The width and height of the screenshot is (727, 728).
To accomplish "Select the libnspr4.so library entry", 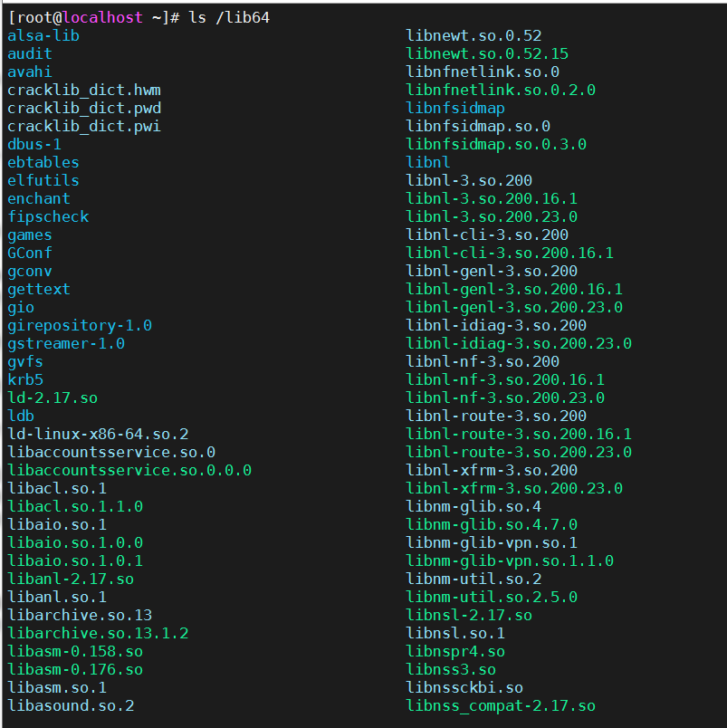I will tap(455, 651).
